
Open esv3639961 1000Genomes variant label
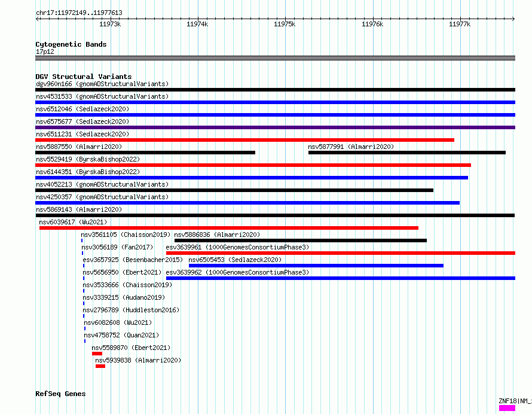237,247
